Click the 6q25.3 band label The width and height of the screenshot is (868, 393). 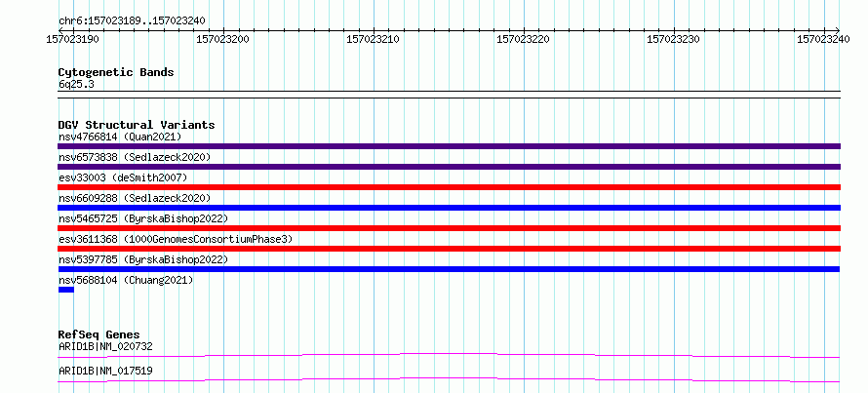pyautogui.click(x=76, y=84)
